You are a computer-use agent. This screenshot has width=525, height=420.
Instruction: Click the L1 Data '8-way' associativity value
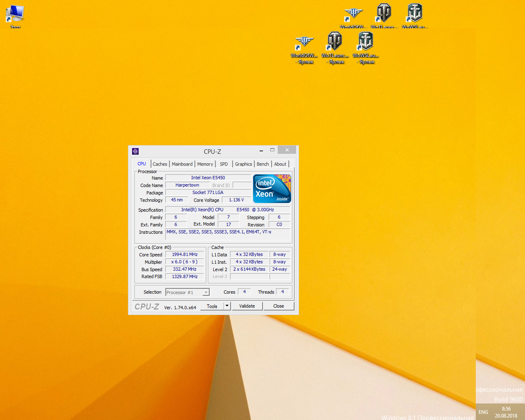click(x=280, y=254)
